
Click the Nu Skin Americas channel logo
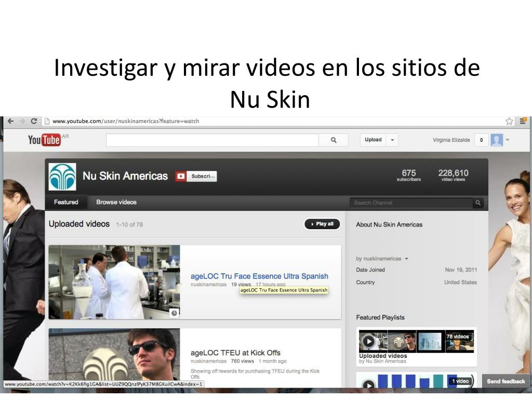tap(62, 177)
